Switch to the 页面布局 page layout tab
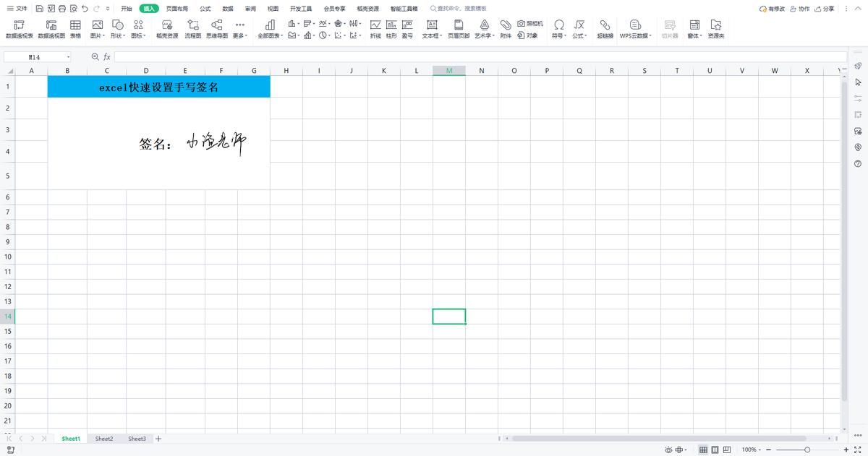868x456 pixels. 176,9
